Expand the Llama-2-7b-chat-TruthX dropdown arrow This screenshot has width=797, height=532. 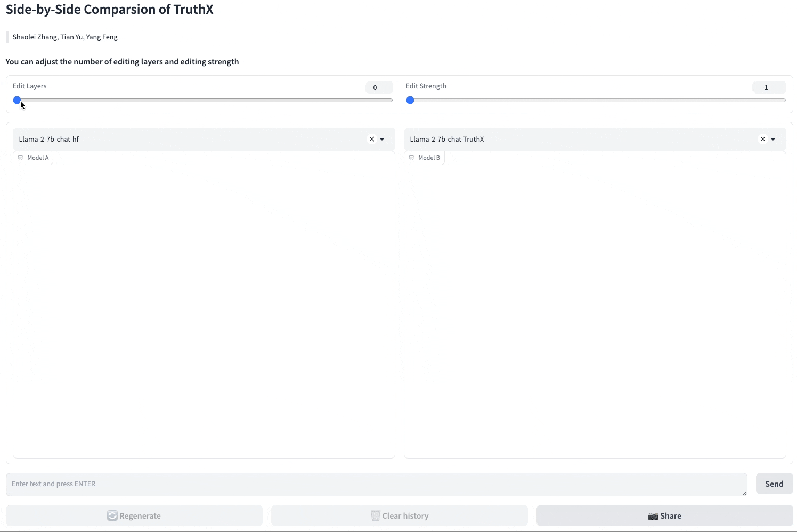coord(773,140)
